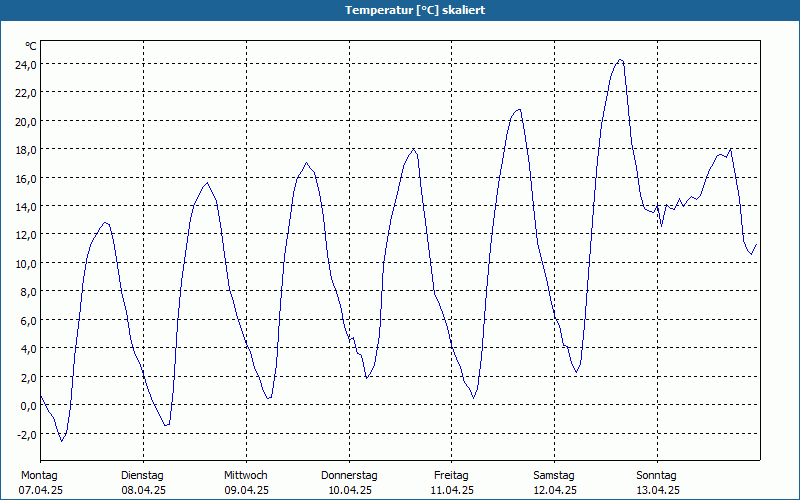Click the 4,0 y-axis label

28,349
